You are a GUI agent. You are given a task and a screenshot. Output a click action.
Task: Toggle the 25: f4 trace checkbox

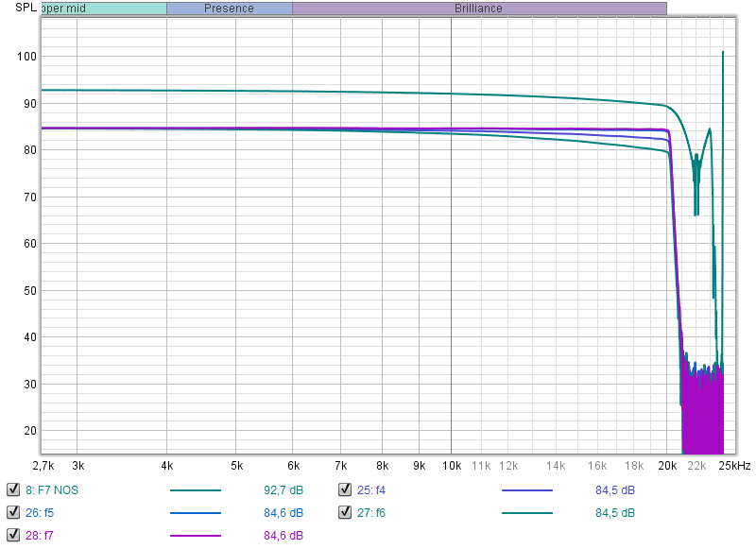coord(345,489)
